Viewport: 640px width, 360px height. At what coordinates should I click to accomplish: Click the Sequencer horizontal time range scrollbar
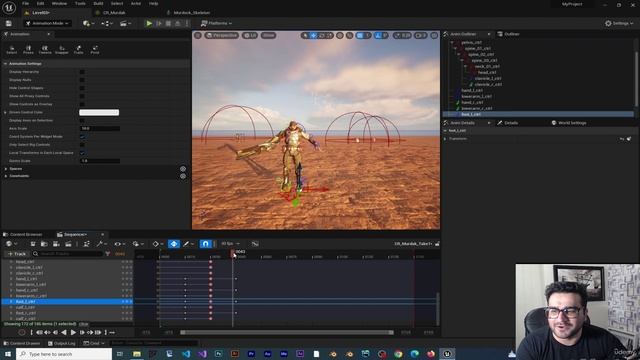point(287,333)
